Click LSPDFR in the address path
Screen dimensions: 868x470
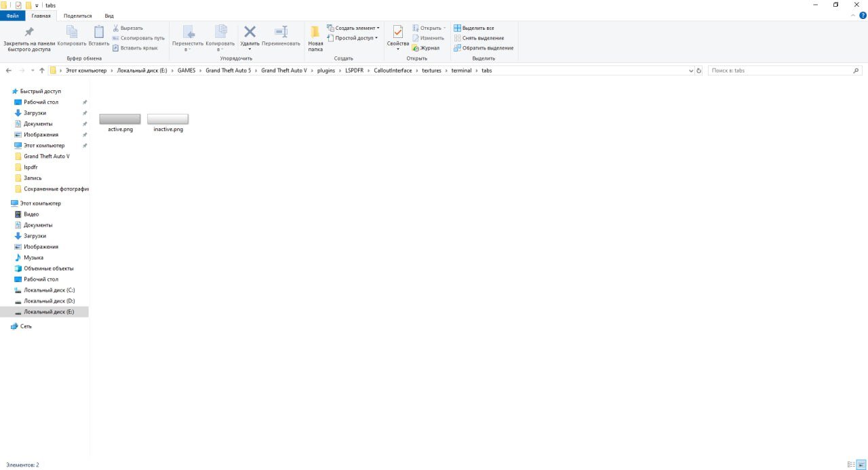[355, 71]
